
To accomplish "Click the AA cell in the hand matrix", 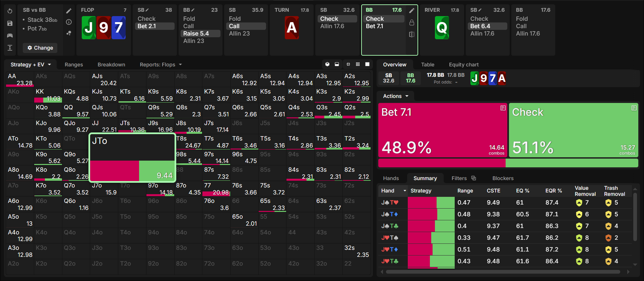I will click(x=20, y=79).
